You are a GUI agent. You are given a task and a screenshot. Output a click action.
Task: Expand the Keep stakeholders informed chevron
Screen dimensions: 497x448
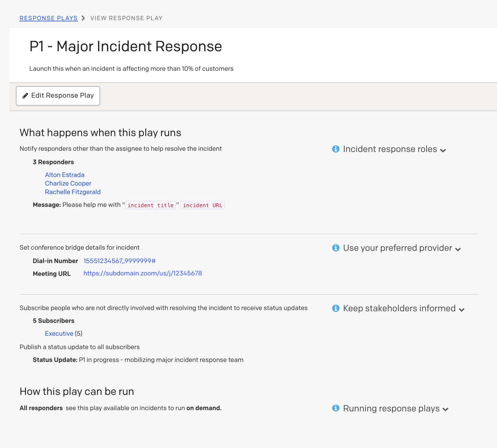(462, 310)
